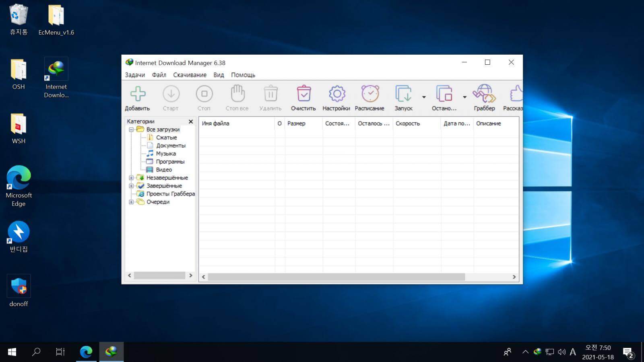Click left arrow of download list scrollbar
Screen dimensions: 644x362
point(204,277)
